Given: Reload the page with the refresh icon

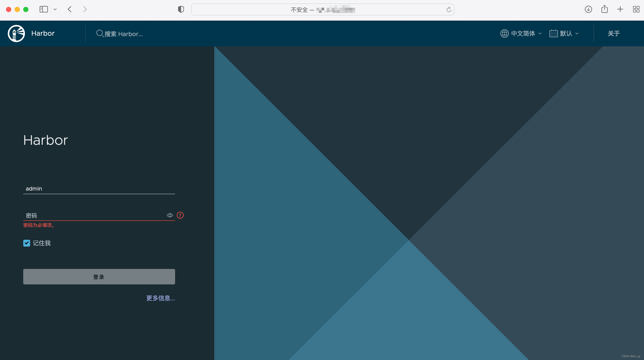Looking at the screenshot, I should tap(449, 9).
